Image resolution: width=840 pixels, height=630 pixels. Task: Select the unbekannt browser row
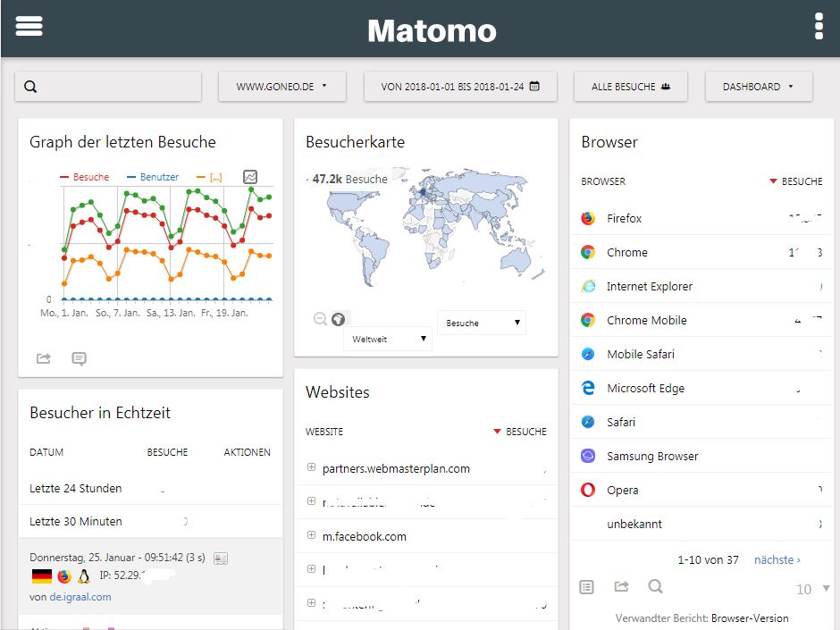pos(701,524)
